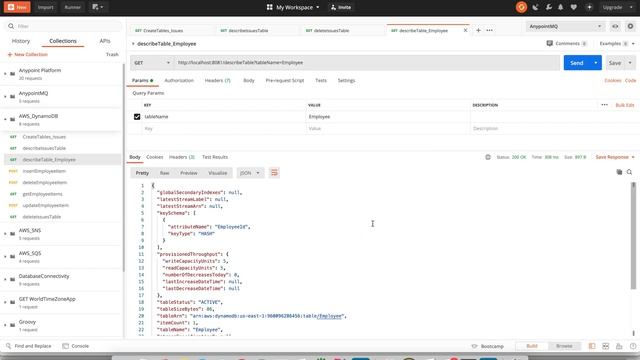Click the Invite button
Viewport: 640px width, 360px height.
point(341,7)
